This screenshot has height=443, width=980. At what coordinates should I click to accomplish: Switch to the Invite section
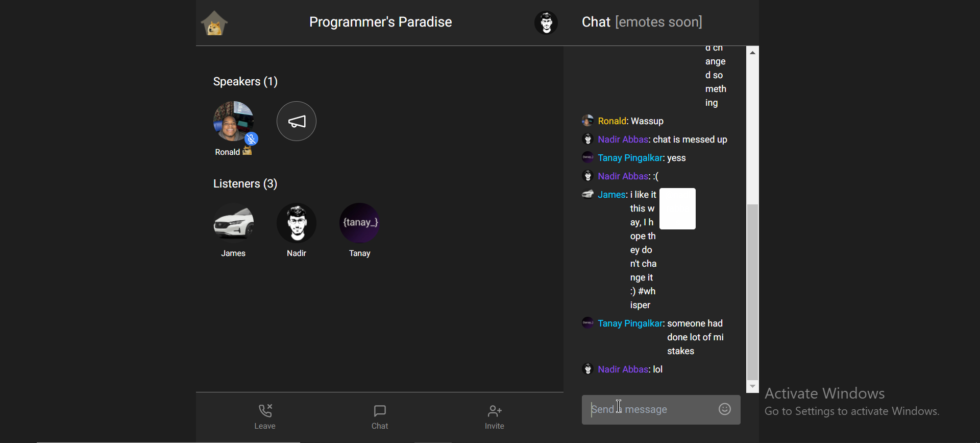(494, 416)
